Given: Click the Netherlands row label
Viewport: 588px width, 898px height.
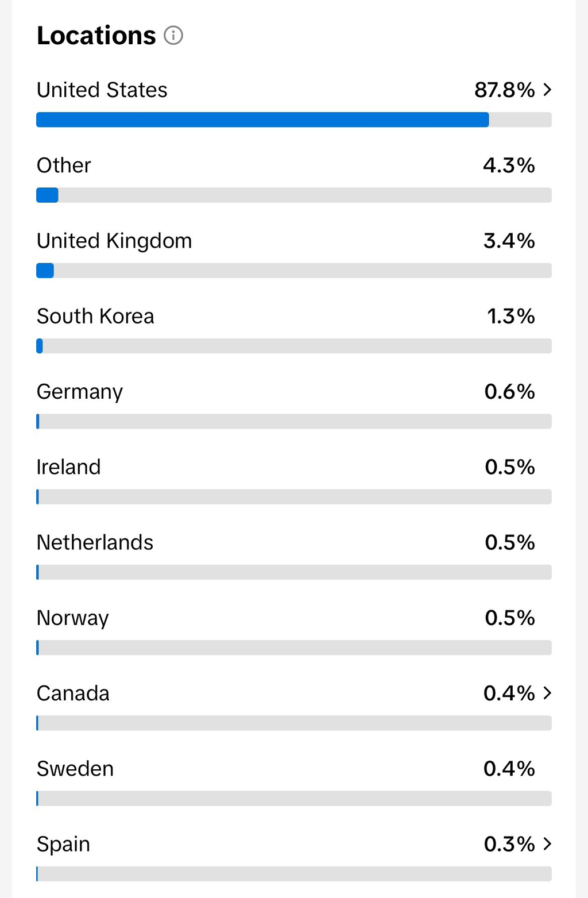Looking at the screenshot, I should click(x=95, y=542).
